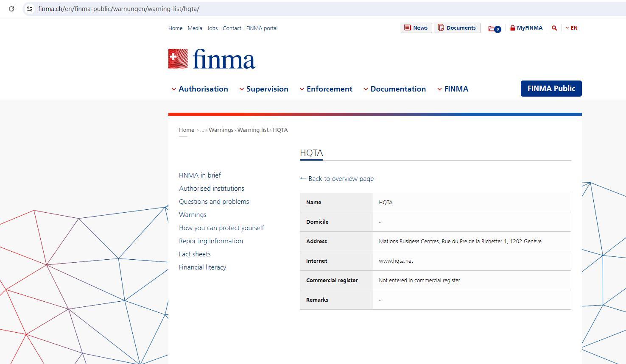The height and width of the screenshot is (364, 626).
Task: Open site information icon in address bar
Action: click(30, 8)
